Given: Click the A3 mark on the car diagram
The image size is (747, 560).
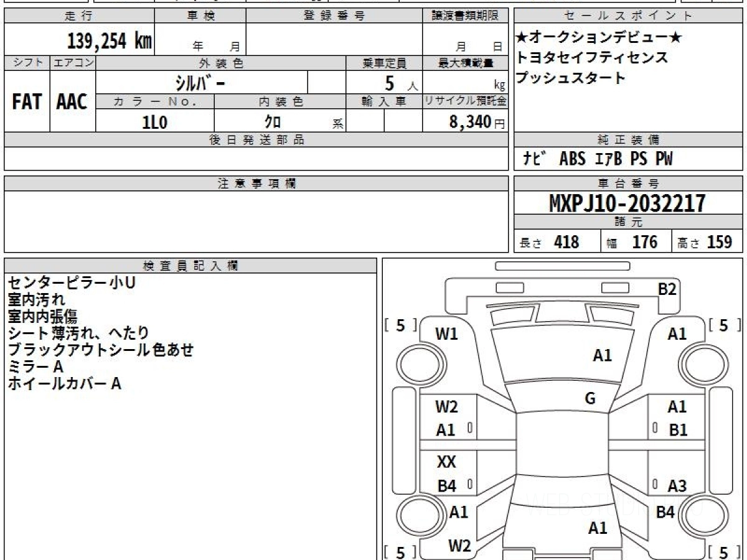Looking at the screenshot, I should coord(677,486).
